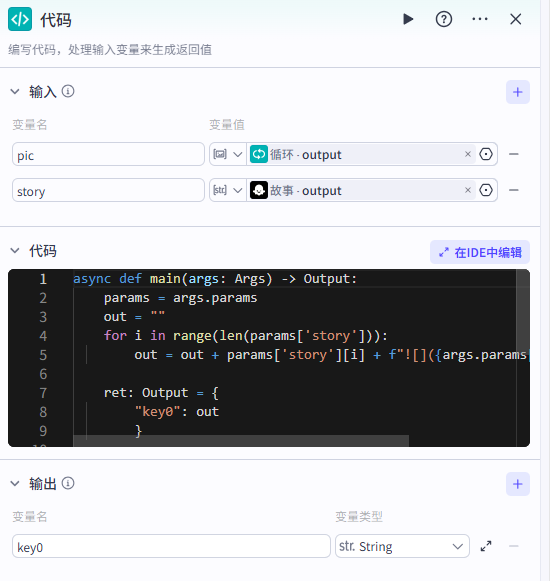This screenshot has width=550, height=581.
Task: Click the reference selector icon for pic variable
Action: click(486, 154)
